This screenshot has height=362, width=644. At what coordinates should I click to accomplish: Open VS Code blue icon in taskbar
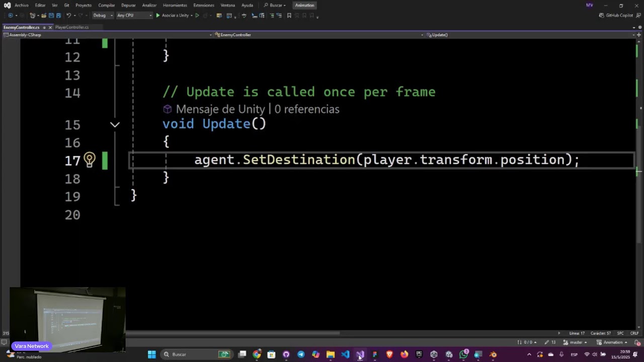coord(345,354)
